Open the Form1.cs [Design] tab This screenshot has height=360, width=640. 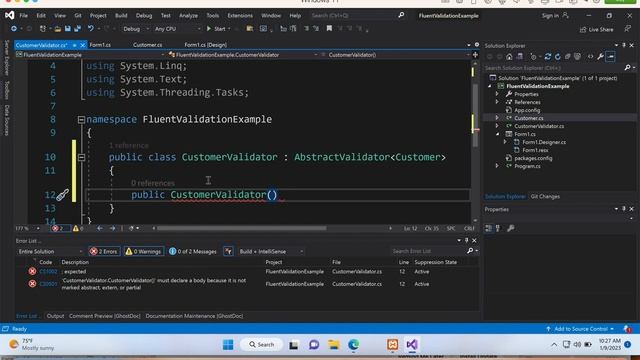coord(205,45)
